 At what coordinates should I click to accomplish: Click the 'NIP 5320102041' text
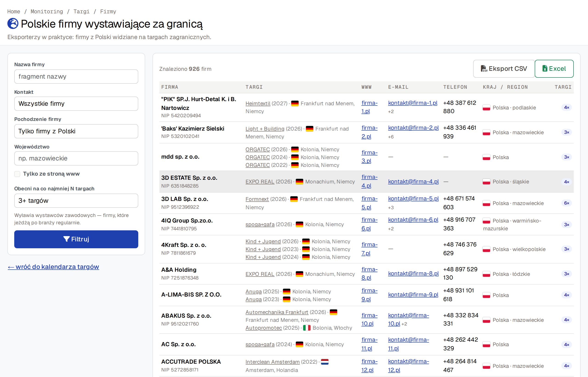click(x=180, y=136)
